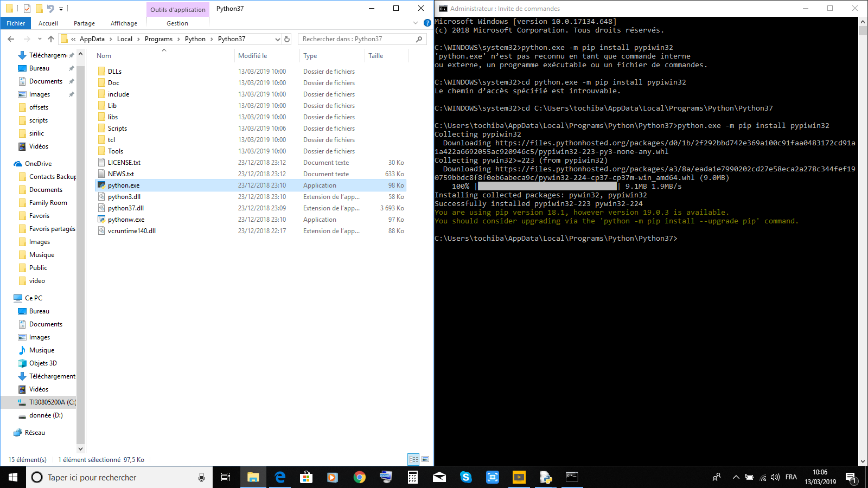Click the magnifier icon in the search box
This screenshot has height=488, width=868.
419,39
